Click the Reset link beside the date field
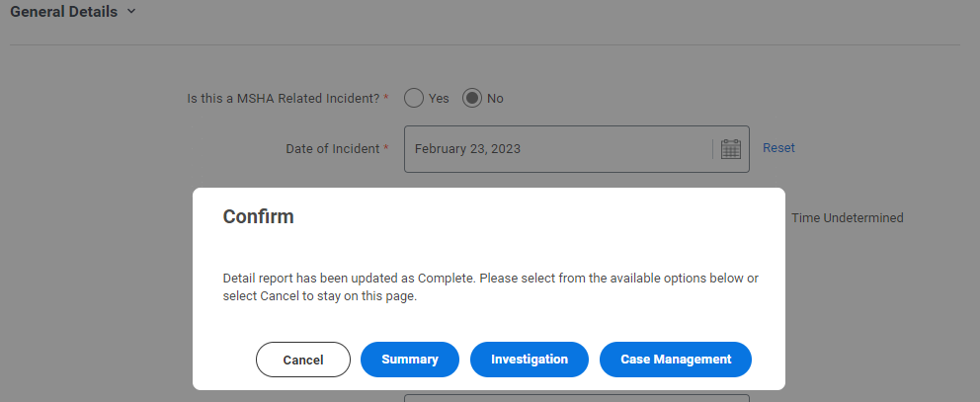The height and width of the screenshot is (402, 980). click(778, 148)
